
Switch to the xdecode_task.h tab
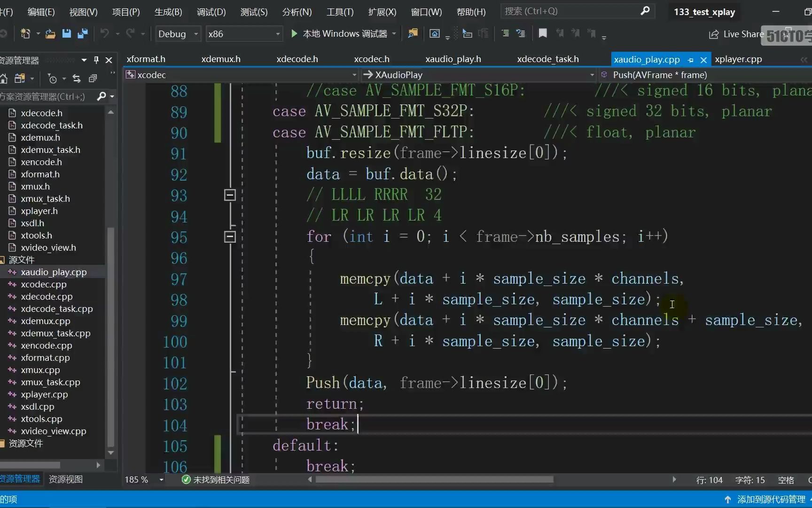tap(548, 59)
